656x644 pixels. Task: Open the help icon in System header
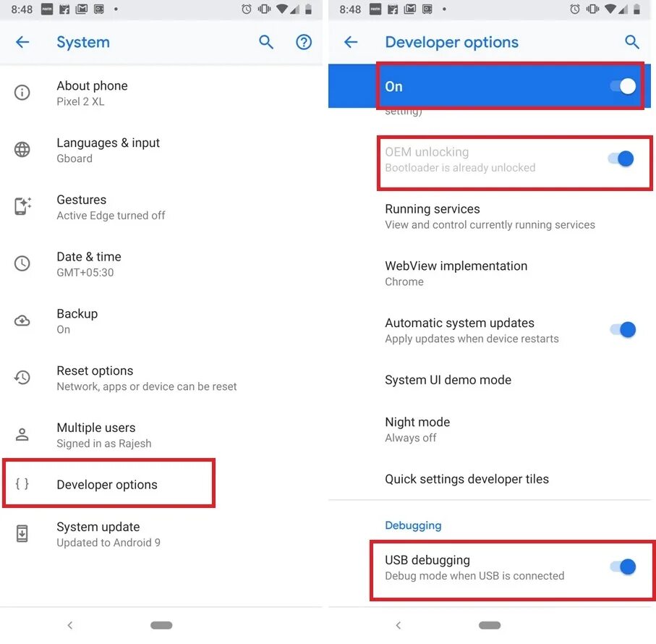tap(304, 42)
